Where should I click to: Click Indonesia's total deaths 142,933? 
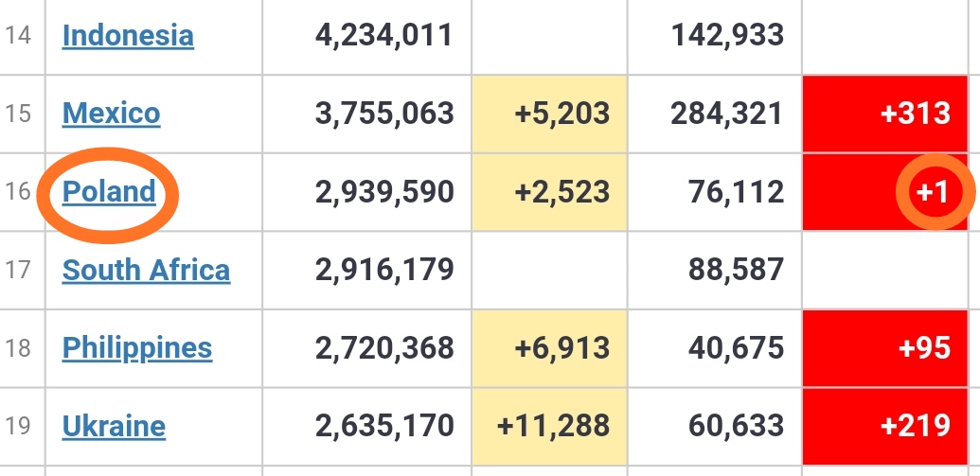727,36
